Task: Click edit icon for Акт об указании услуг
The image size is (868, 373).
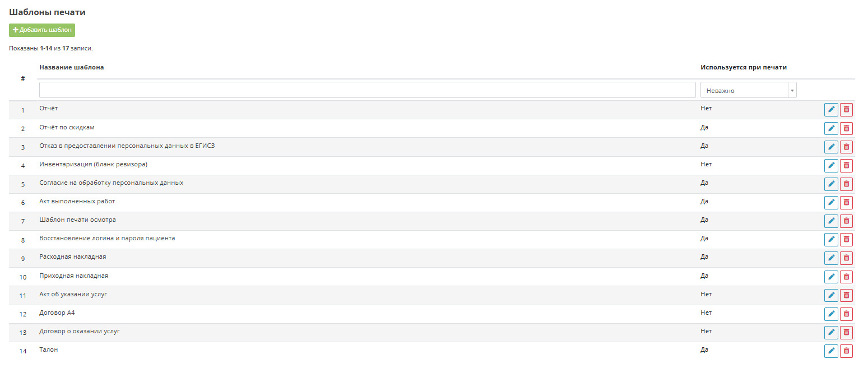Action: point(831,295)
